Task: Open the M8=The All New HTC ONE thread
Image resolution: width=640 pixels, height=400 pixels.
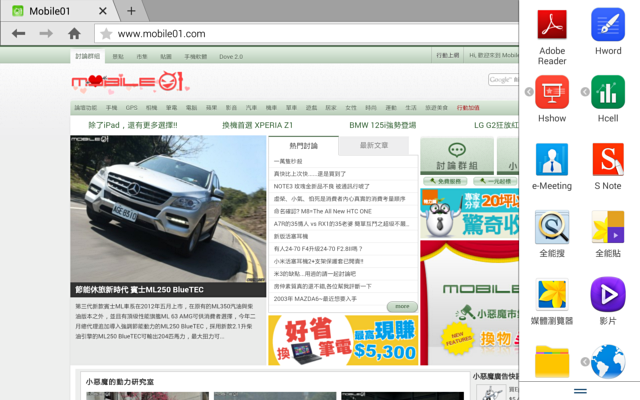Action: (x=322, y=211)
